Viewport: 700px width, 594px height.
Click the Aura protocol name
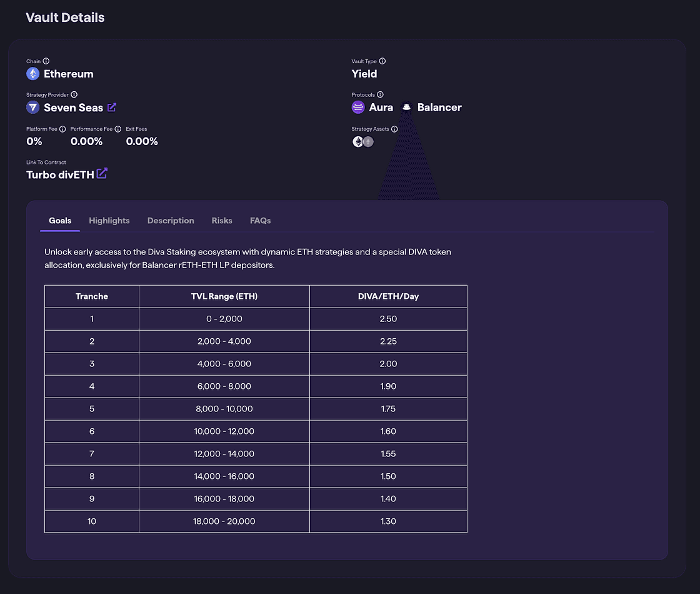(381, 107)
